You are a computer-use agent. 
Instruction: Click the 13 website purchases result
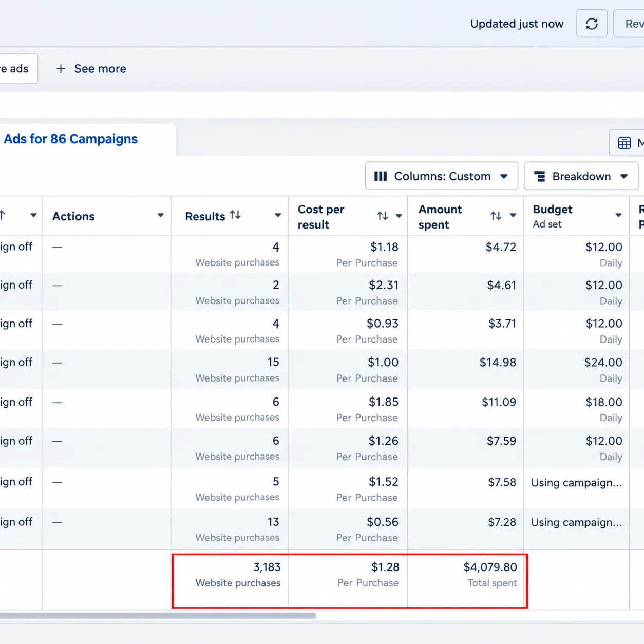pos(273,522)
